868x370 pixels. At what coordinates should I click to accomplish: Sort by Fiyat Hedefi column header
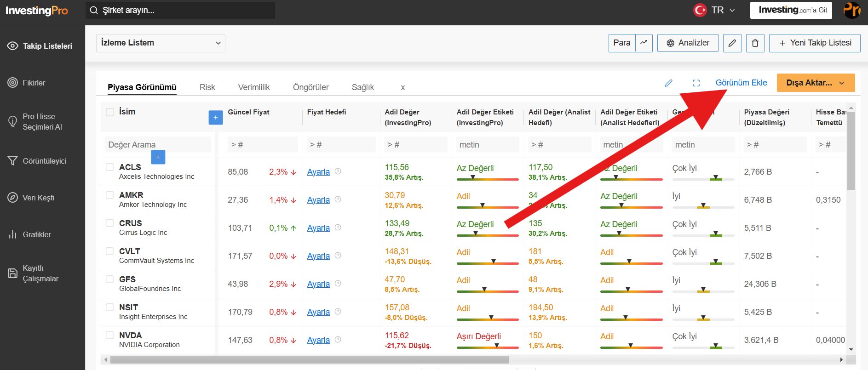click(x=327, y=112)
